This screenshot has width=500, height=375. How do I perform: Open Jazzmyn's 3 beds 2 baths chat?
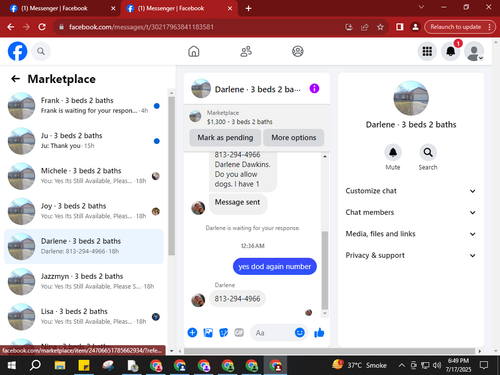(x=84, y=282)
